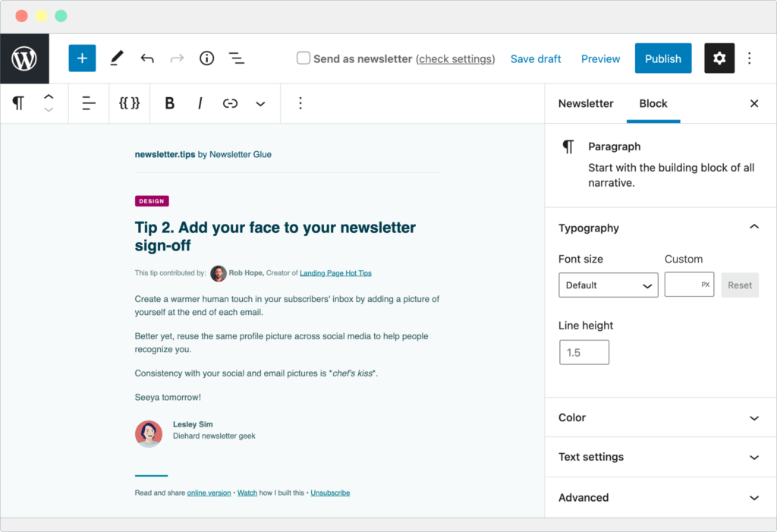777x532 pixels.
Task: Click the Publish button
Action: pyautogui.click(x=662, y=58)
